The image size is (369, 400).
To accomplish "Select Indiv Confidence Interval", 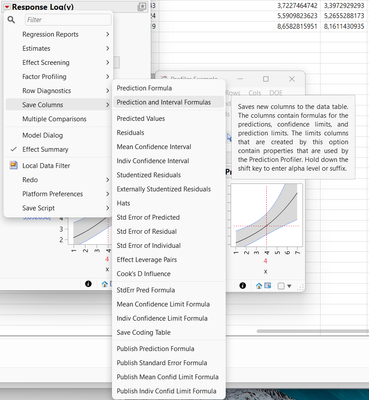I will [169, 161].
